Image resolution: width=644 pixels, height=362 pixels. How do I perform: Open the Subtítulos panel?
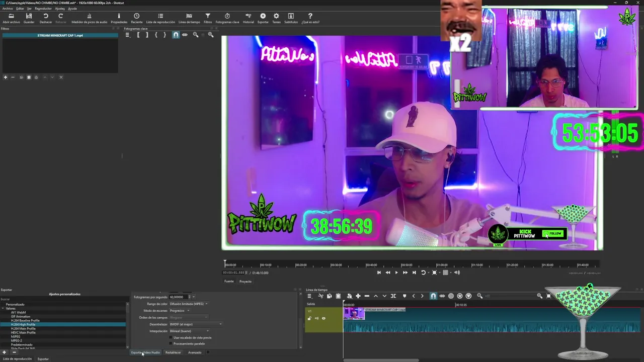point(291,19)
